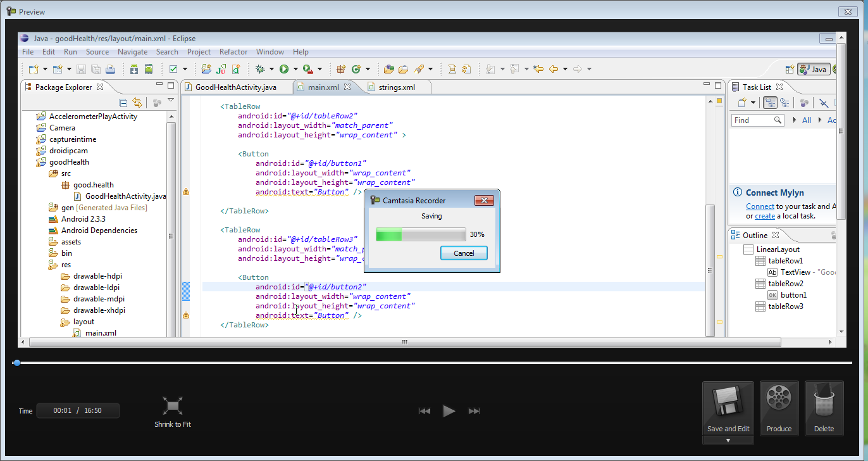Click the Open Task folder icon
Image resolution: width=868 pixels, height=461 pixels.
pos(403,69)
